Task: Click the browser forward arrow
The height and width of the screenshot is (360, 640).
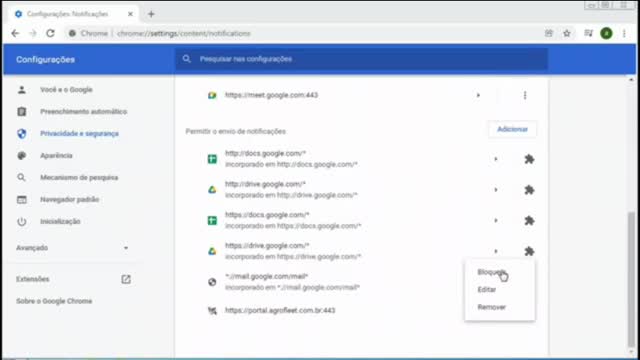Action: point(33,33)
